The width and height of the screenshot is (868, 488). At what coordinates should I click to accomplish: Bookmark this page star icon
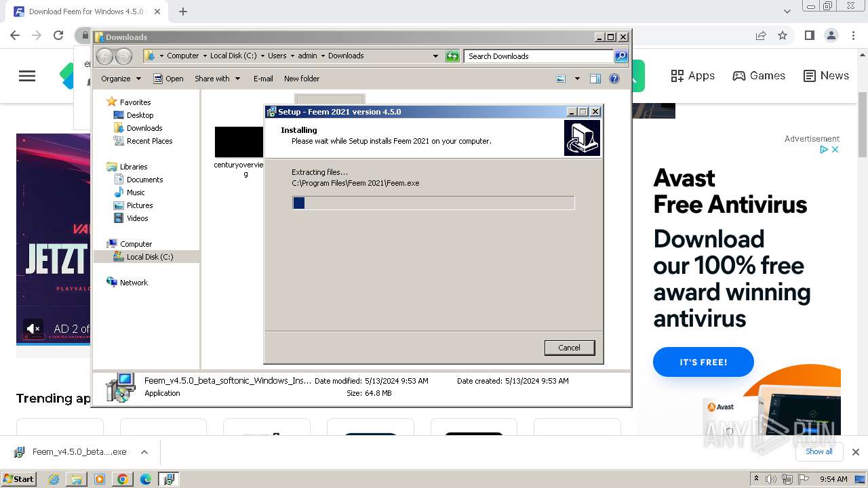(x=783, y=35)
